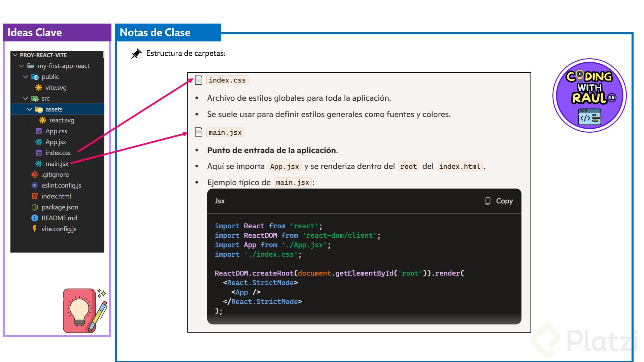Image resolution: width=644 pixels, height=362 pixels.
Task: Click the package.json Node icon
Action: [35, 207]
